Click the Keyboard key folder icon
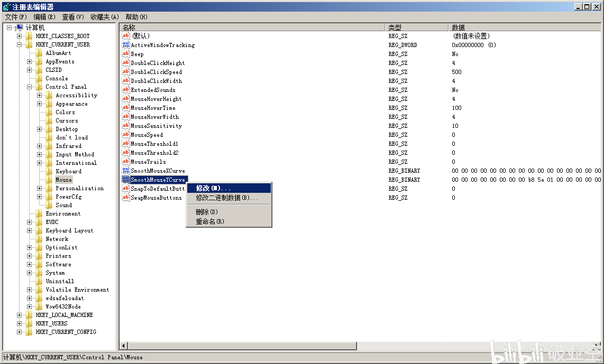This screenshot has height=364, width=604. point(49,171)
